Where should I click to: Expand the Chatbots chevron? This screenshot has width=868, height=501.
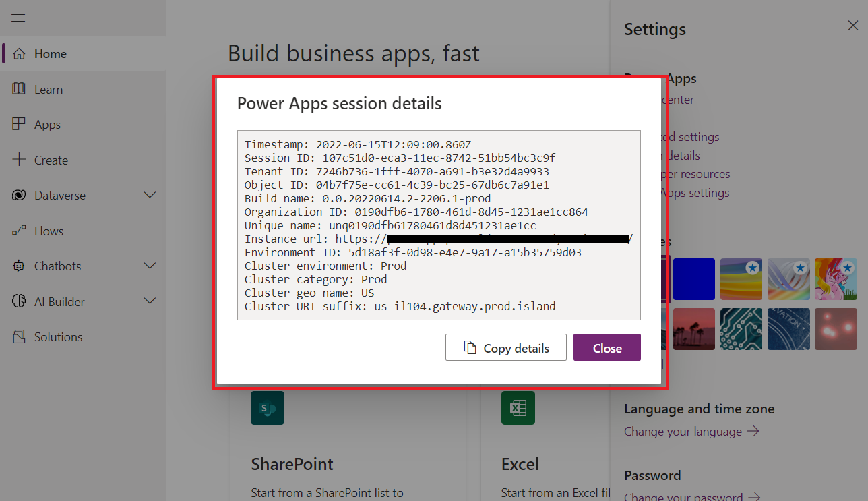pos(150,266)
